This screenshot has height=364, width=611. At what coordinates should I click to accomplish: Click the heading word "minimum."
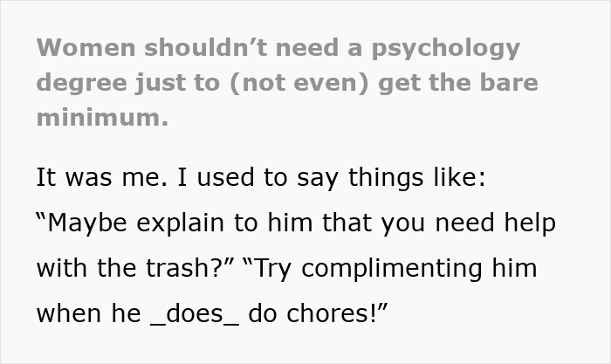click(101, 119)
